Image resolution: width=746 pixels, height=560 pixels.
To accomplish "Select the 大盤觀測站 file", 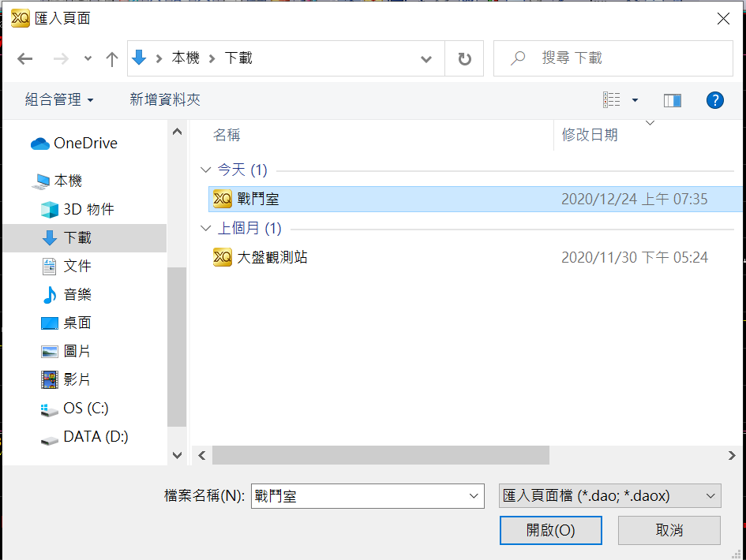I will click(x=474, y=257).
